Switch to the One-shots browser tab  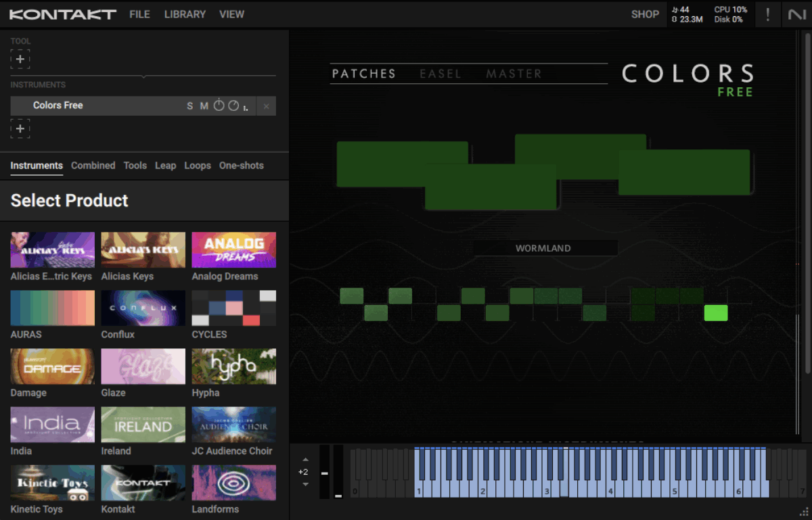(242, 166)
